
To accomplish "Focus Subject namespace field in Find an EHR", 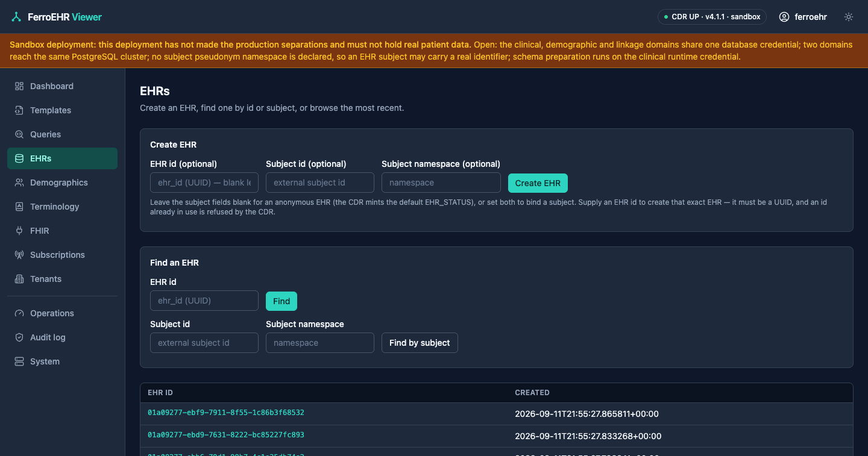I will [320, 343].
